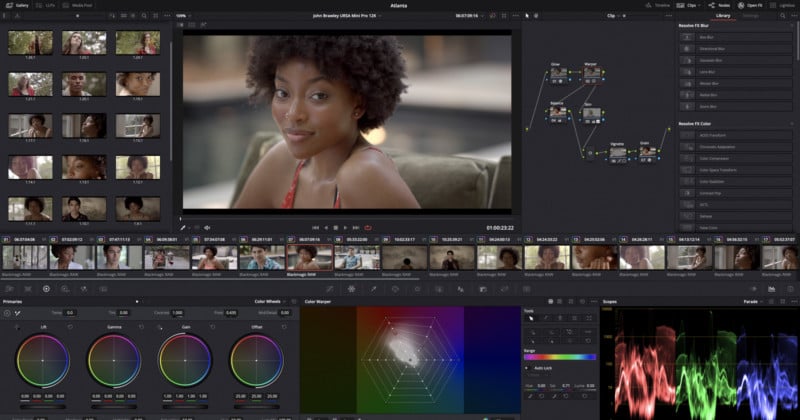Open the Color Wheels mode dropdown
Image resolution: width=800 pixels, height=420 pixels.
pos(270,302)
